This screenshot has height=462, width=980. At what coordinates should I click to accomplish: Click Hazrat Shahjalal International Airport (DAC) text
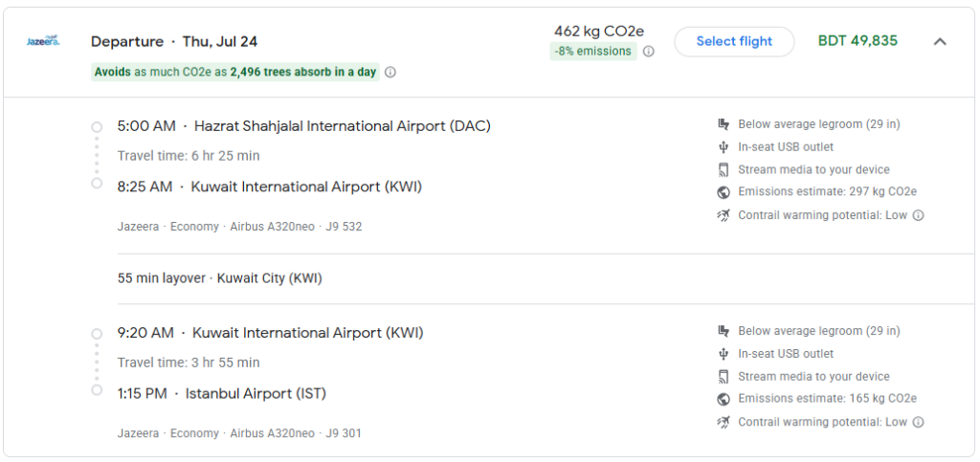tap(343, 126)
